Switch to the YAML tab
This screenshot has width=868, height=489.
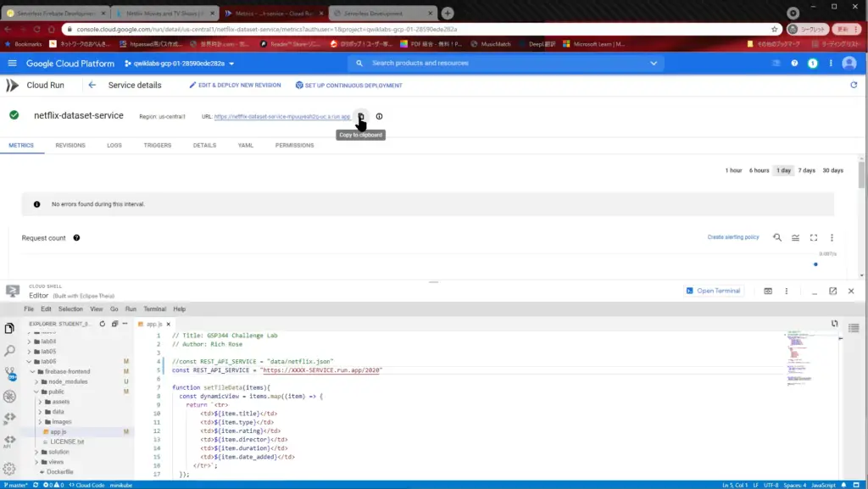245,146
